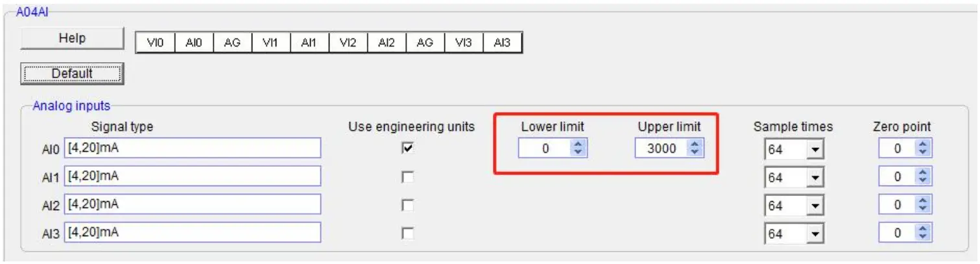The height and width of the screenshot is (264, 980).
Task: Click the AI0 upper limit spinner arrows
Action: pos(695,149)
